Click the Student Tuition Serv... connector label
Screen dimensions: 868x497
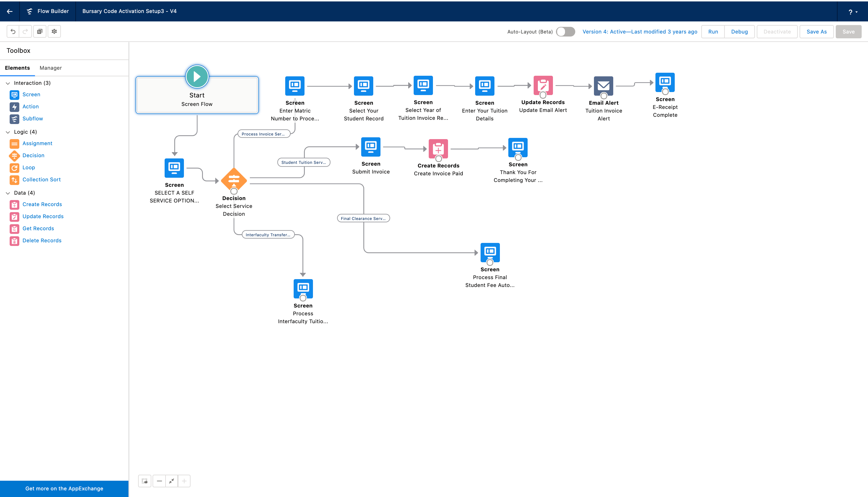[303, 162]
